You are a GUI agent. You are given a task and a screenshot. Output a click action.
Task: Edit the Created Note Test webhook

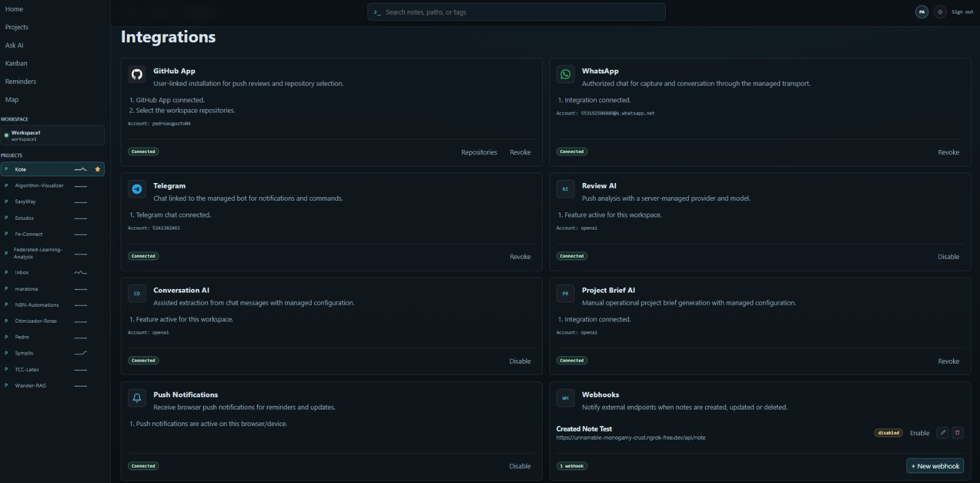tap(943, 433)
